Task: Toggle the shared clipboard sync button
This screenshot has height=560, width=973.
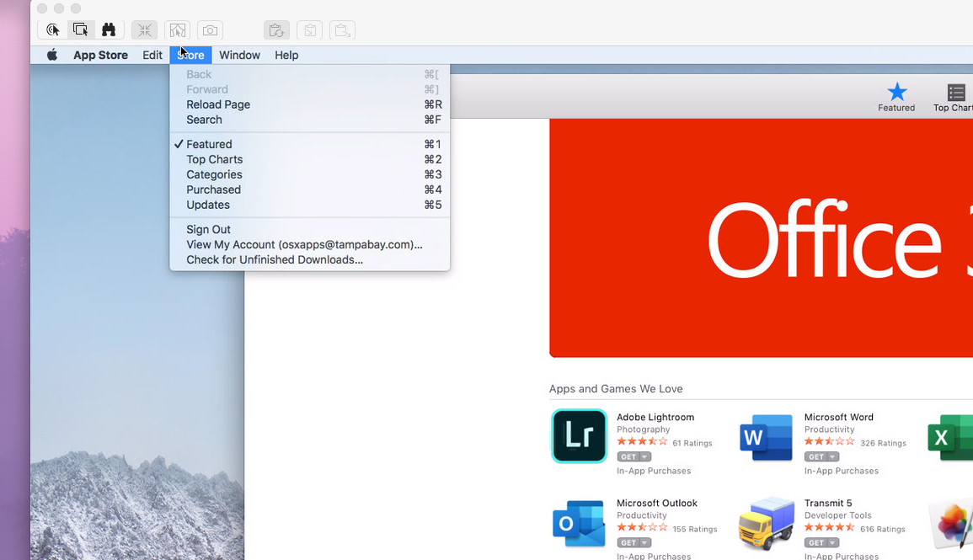Action: tap(277, 29)
